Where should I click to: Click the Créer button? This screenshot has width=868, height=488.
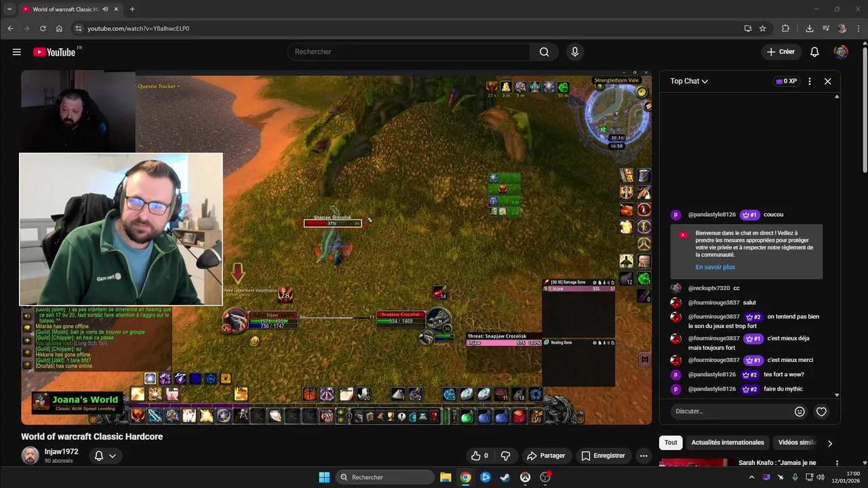pyautogui.click(x=781, y=52)
